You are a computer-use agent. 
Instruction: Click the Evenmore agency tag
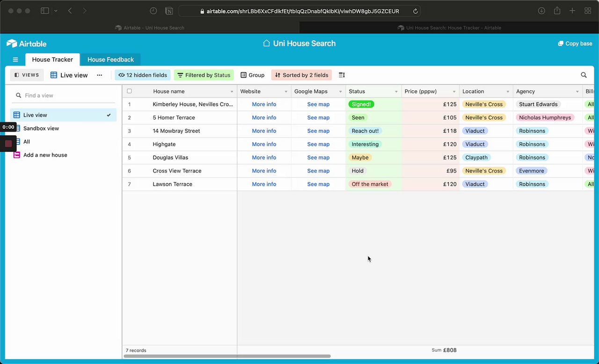coord(531,171)
